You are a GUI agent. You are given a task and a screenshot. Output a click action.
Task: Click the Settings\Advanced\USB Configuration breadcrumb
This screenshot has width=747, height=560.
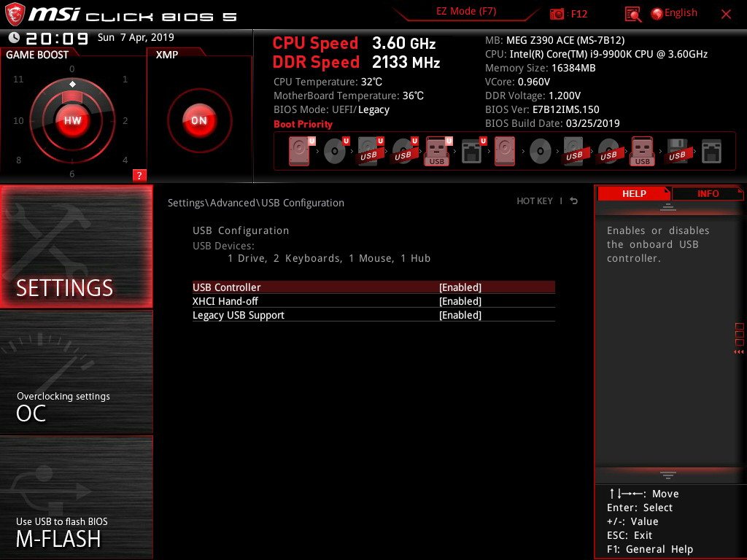(x=256, y=203)
